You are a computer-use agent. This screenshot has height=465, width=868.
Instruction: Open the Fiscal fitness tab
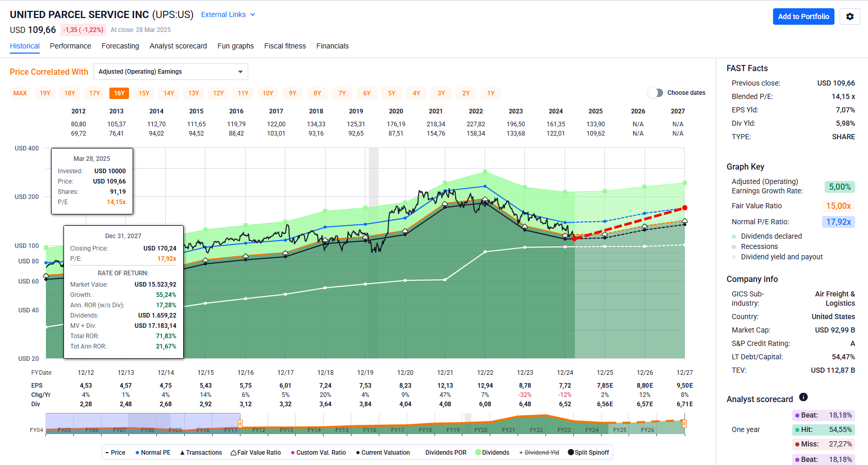click(x=285, y=46)
